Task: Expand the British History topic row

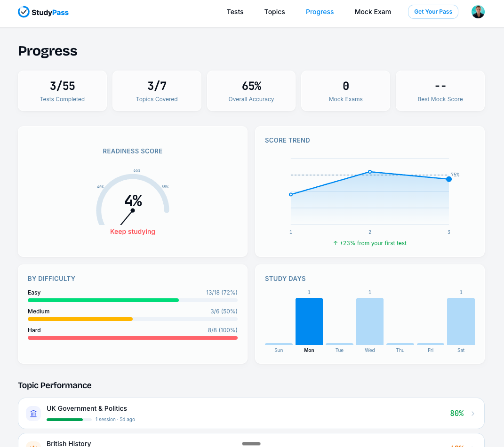Action: tap(251, 442)
